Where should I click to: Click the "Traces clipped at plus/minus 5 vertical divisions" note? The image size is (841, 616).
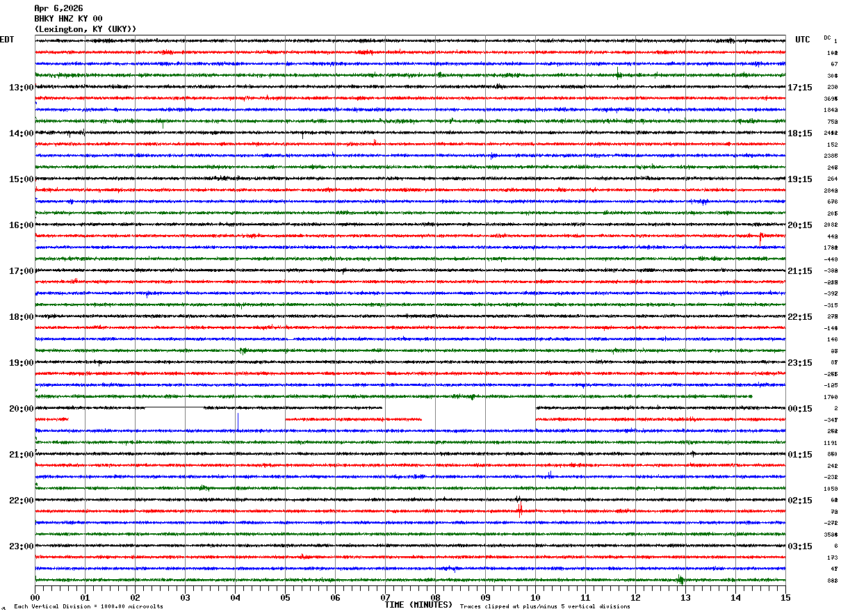pyautogui.click(x=545, y=607)
